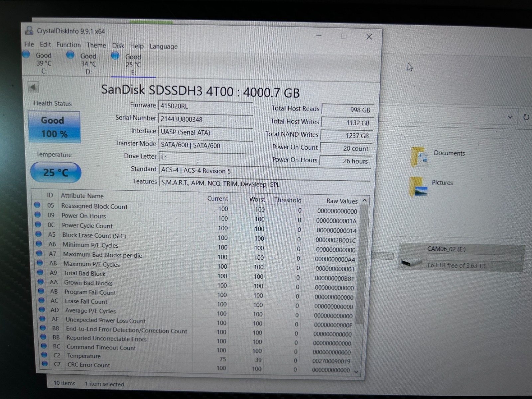Click status dot for Minimum P/E Cycles

click(x=39, y=243)
